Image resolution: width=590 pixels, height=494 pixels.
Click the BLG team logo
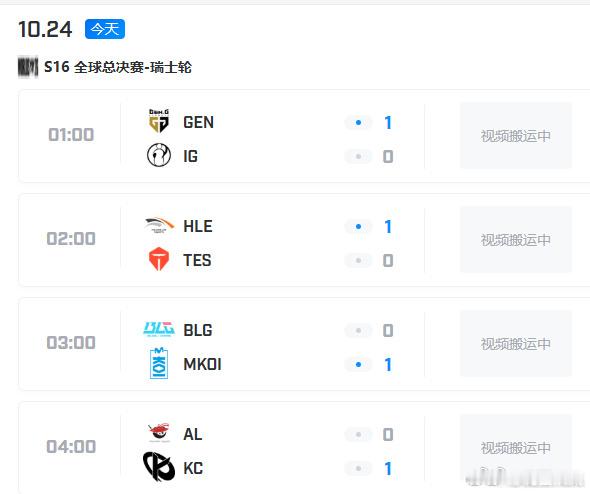coord(159,329)
